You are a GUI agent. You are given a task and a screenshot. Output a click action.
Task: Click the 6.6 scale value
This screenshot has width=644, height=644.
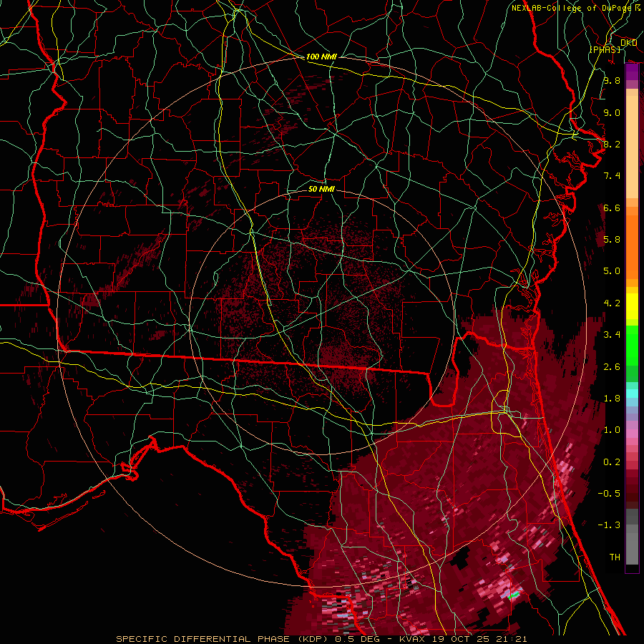pos(612,208)
